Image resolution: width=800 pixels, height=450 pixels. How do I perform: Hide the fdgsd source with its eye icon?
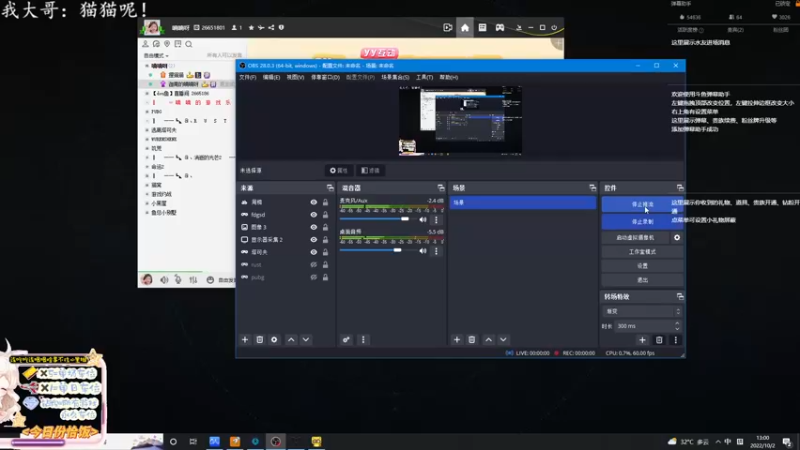pyautogui.click(x=314, y=215)
